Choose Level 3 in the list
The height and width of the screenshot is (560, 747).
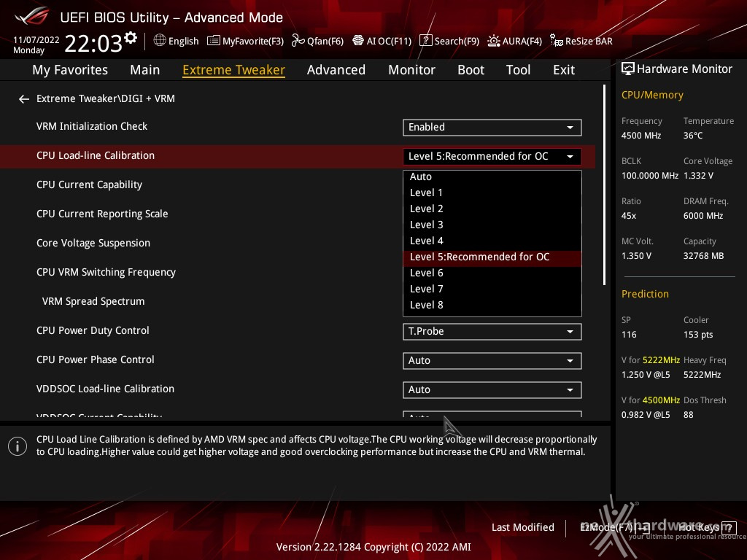492,225
